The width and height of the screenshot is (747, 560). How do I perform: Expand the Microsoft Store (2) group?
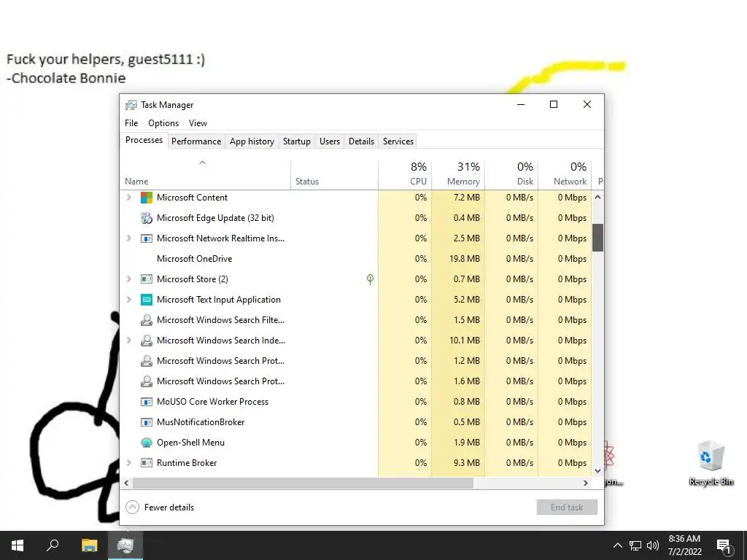pyautogui.click(x=128, y=279)
